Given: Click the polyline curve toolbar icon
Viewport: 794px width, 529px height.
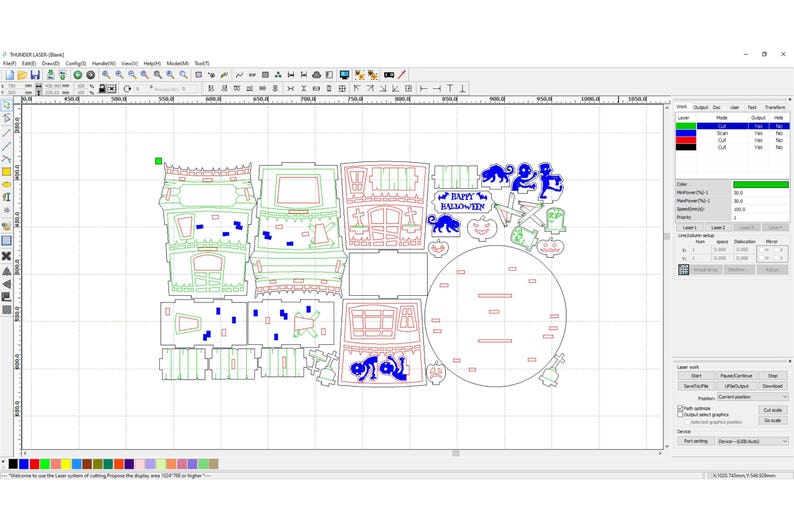Looking at the screenshot, I should 239,75.
